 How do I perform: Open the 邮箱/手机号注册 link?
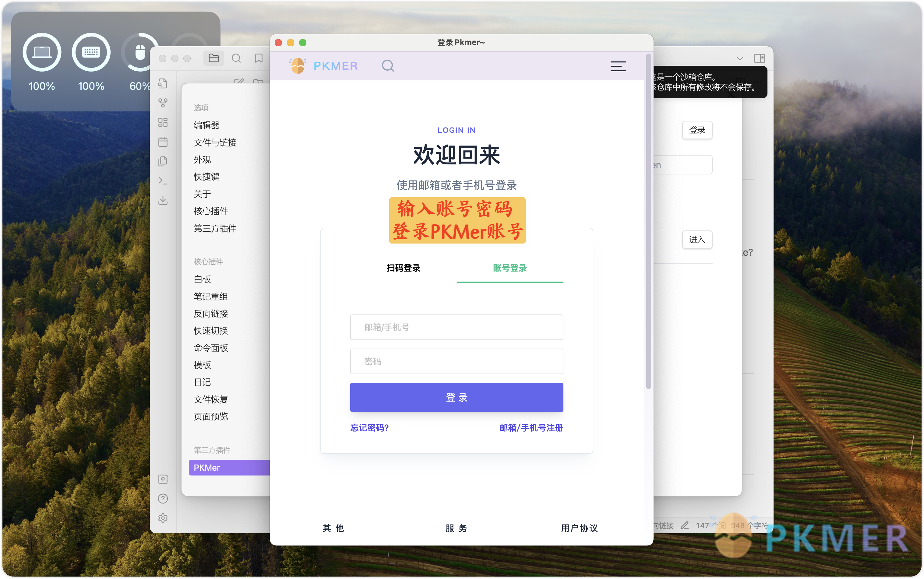531,427
